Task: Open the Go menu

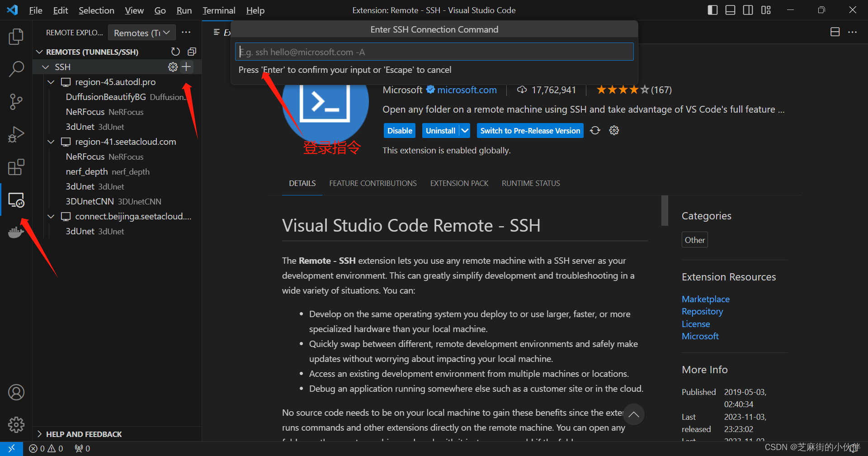Action: [x=160, y=10]
